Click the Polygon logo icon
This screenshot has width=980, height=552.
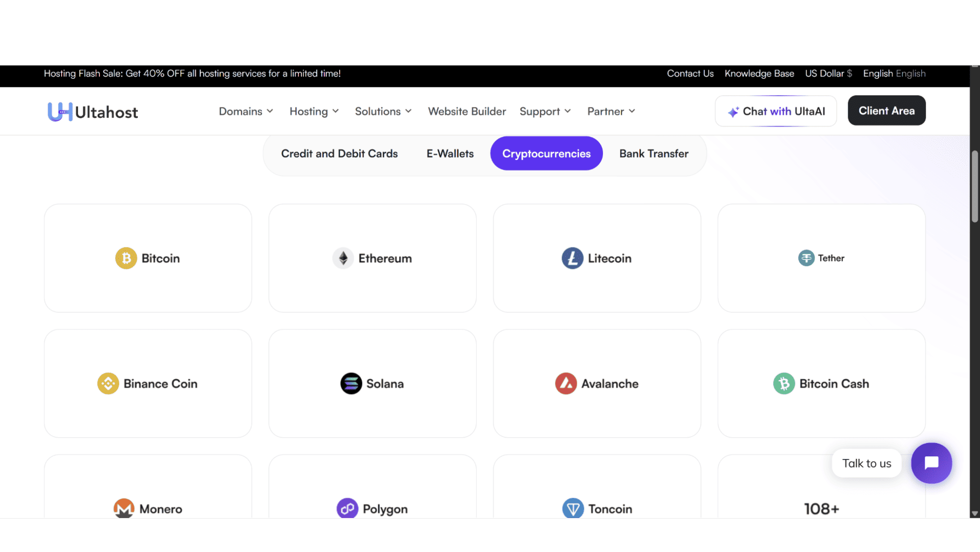[x=347, y=508]
